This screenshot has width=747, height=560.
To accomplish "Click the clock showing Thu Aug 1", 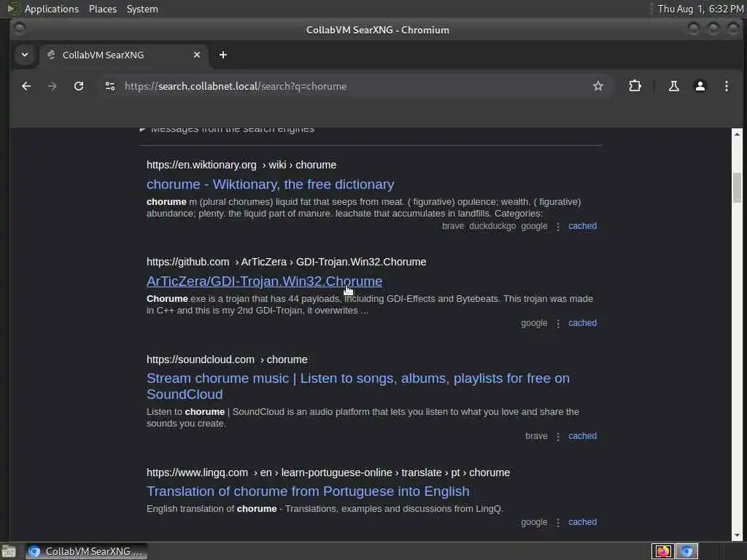I will [x=700, y=9].
